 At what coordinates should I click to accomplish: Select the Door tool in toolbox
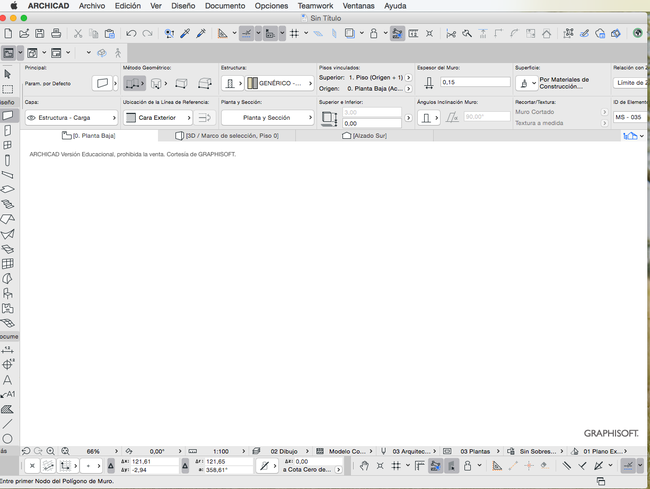pos(7,131)
